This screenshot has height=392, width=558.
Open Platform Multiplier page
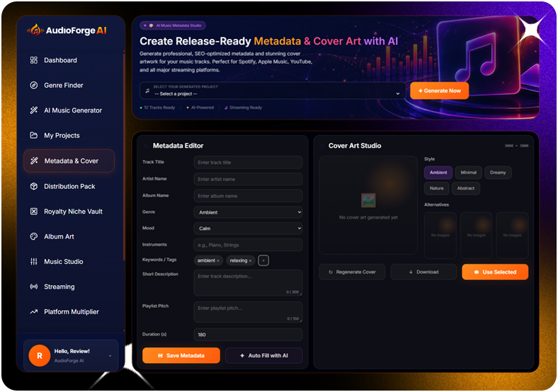72,311
